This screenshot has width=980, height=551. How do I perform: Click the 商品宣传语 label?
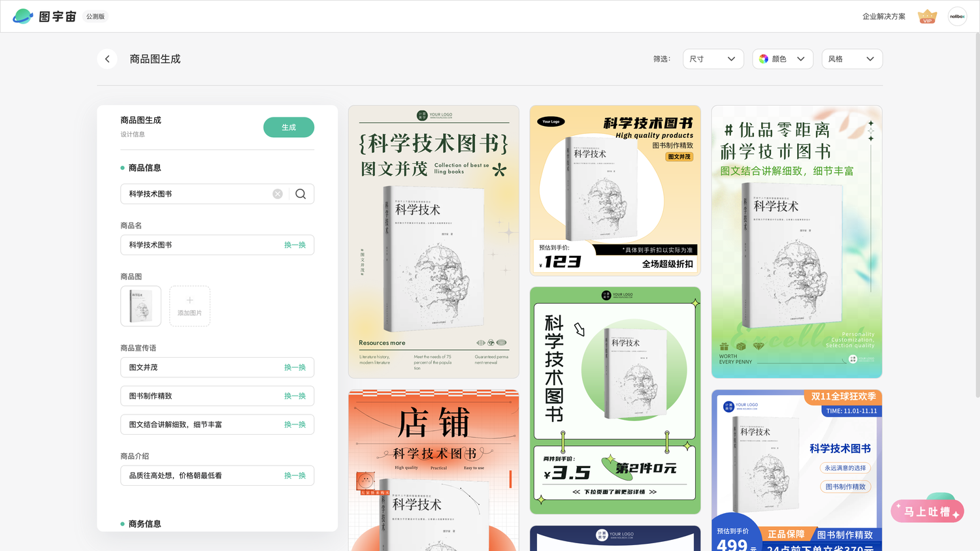tap(139, 348)
